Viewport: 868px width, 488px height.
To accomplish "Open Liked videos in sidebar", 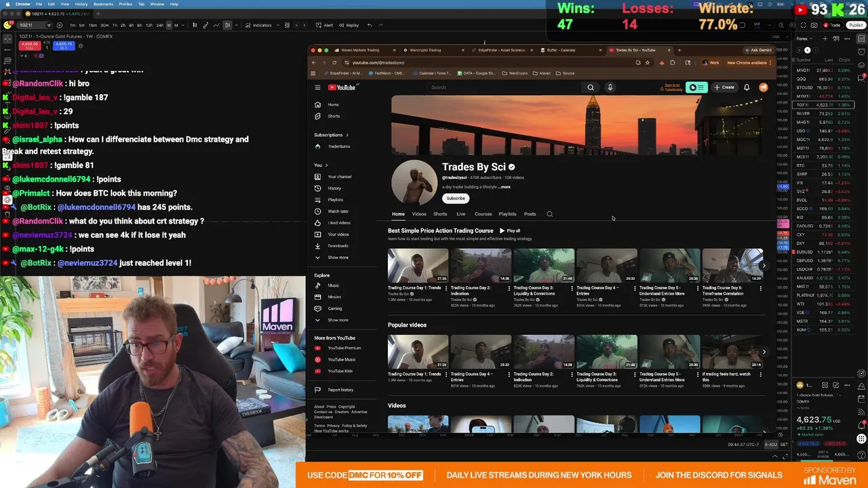I will 339,223.
